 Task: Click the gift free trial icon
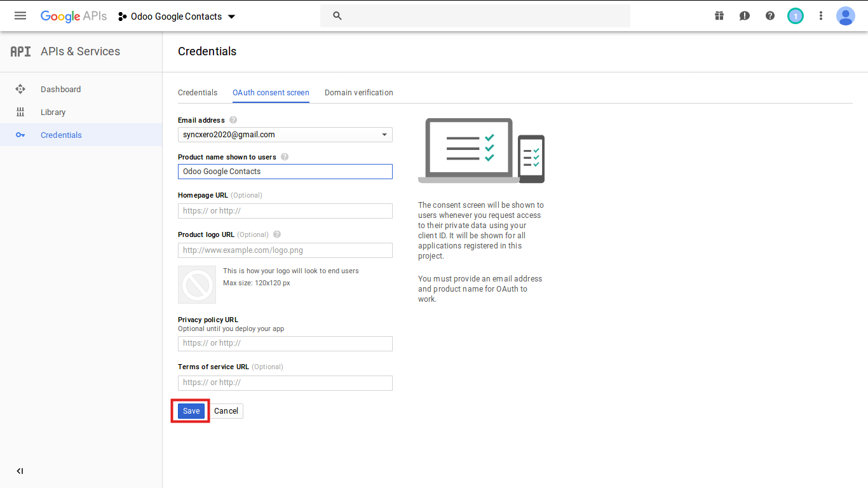click(x=719, y=16)
